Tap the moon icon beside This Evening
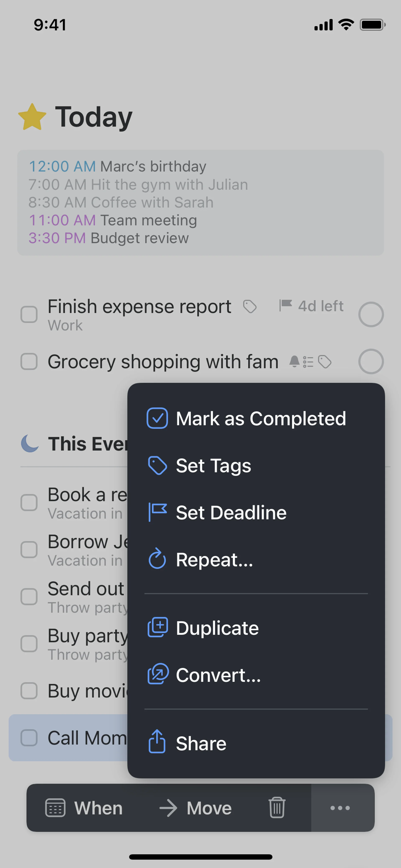 point(30,443)
